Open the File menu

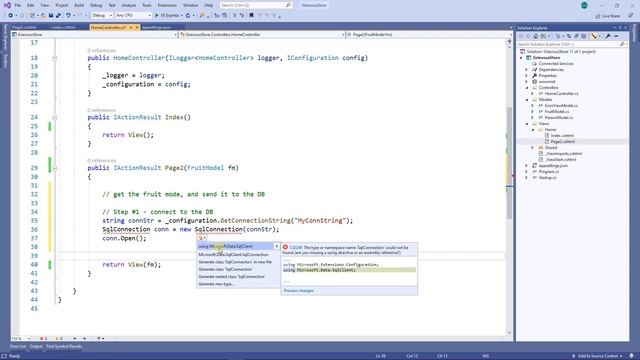pos(18,5)
